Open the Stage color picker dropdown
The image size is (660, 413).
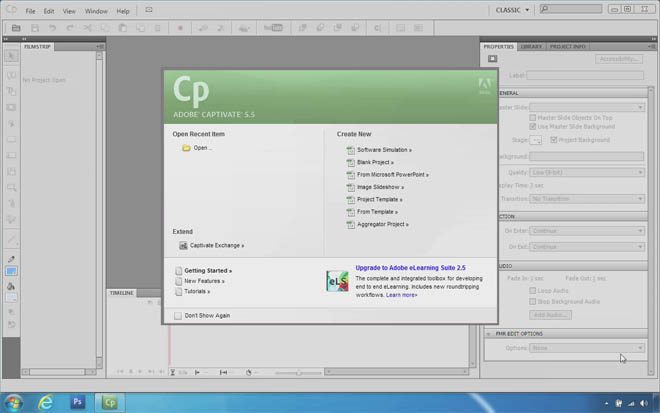point(536,140)
